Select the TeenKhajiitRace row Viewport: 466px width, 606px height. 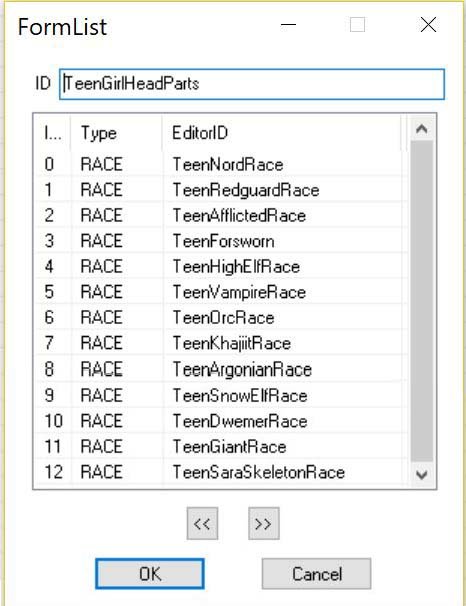click(x=222, y=343)
